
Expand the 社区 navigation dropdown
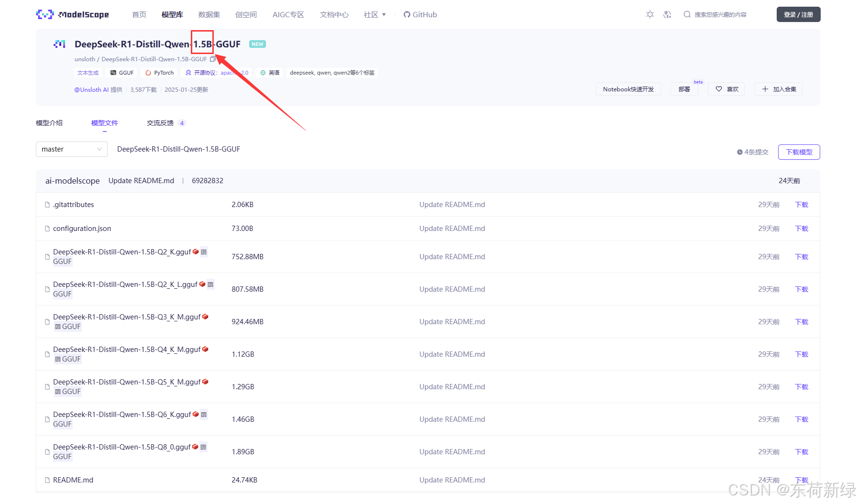(x=375, y=14)
